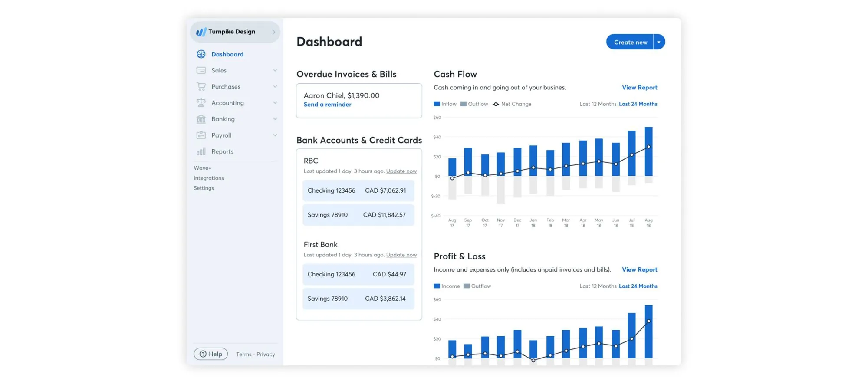The height and width of the screenshot is (384, 868).
Task: Click the Payroll badge icon
Action: [201, 135]
